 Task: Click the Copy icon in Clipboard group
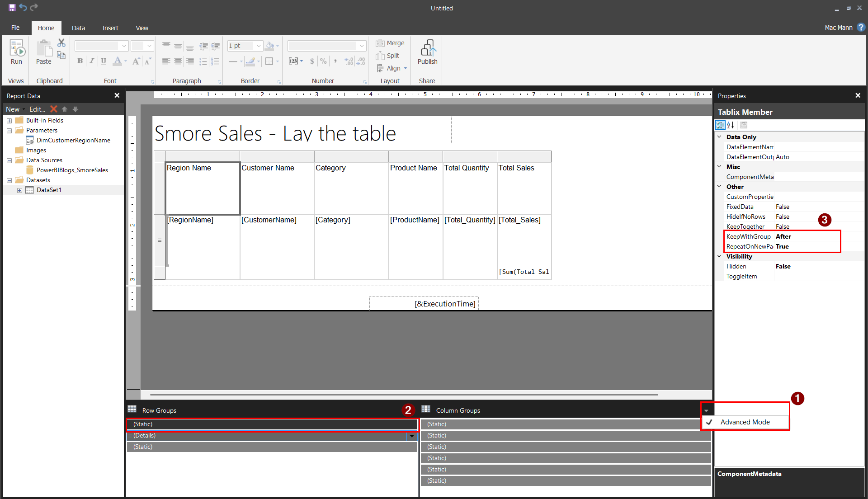click(x=61, y=55)
